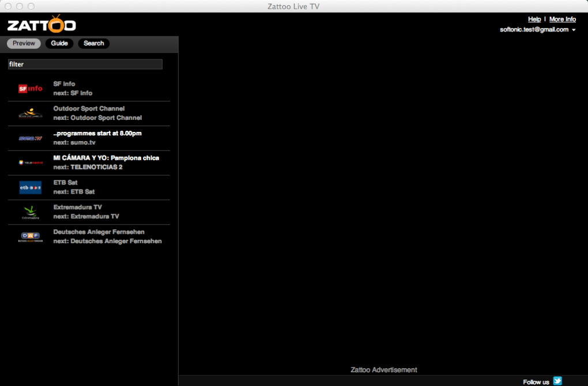Image resolution: width=588 pixels, height=386 pixels.
Task: Select the Telemadrid channel logo
Action: coord(31,162)
